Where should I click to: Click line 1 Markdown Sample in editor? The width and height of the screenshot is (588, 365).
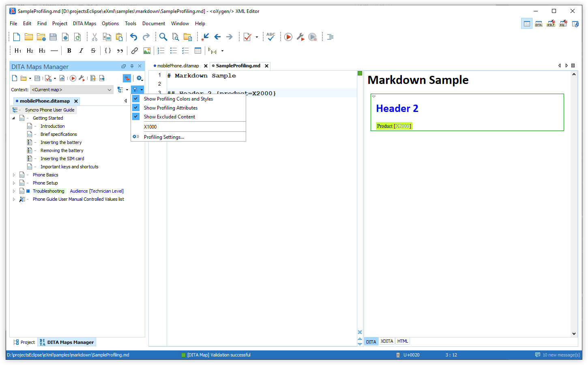(201, 75)
